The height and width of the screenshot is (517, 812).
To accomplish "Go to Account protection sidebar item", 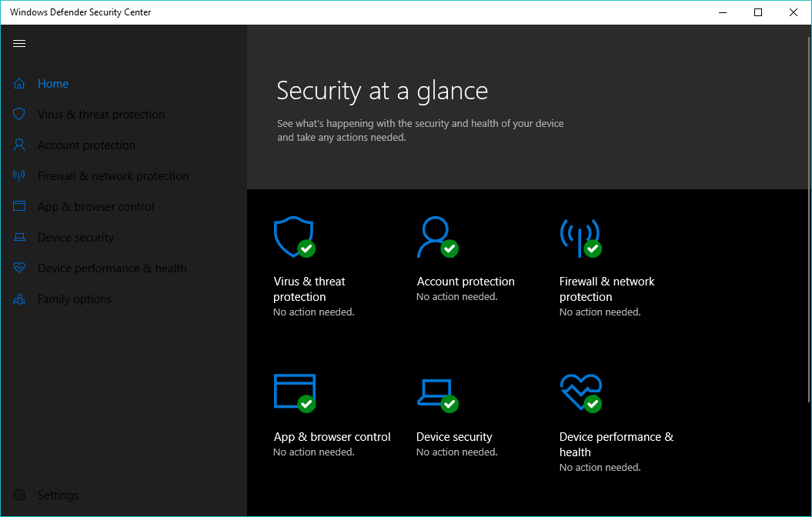I will (86, 145).
